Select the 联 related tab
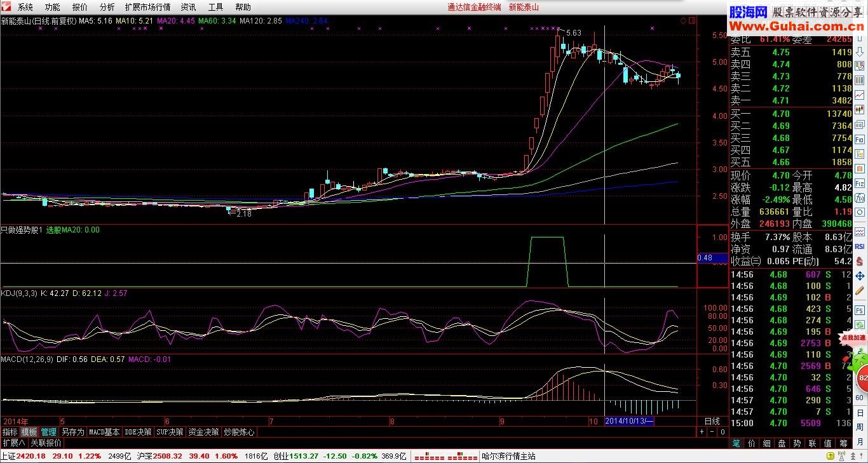 pos(813,443)
